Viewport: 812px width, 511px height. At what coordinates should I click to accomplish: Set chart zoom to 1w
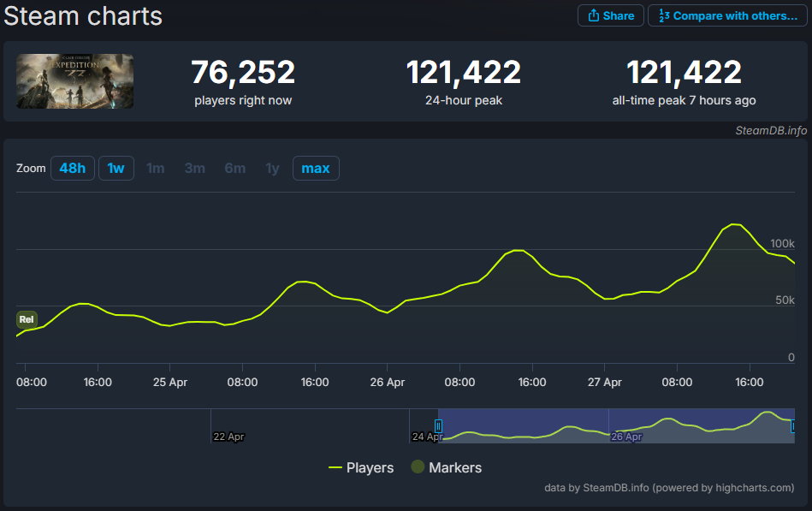click(116, 169)
